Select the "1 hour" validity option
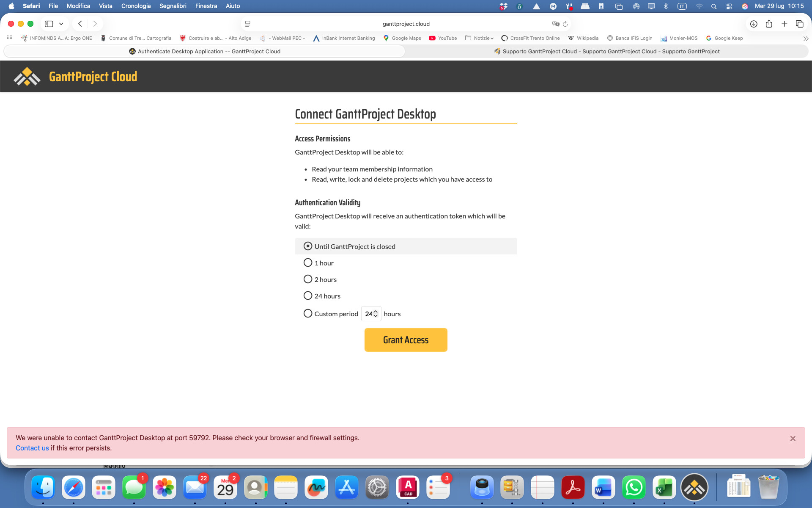Viewport: 812px width, 508px height. tap(308, 262)
